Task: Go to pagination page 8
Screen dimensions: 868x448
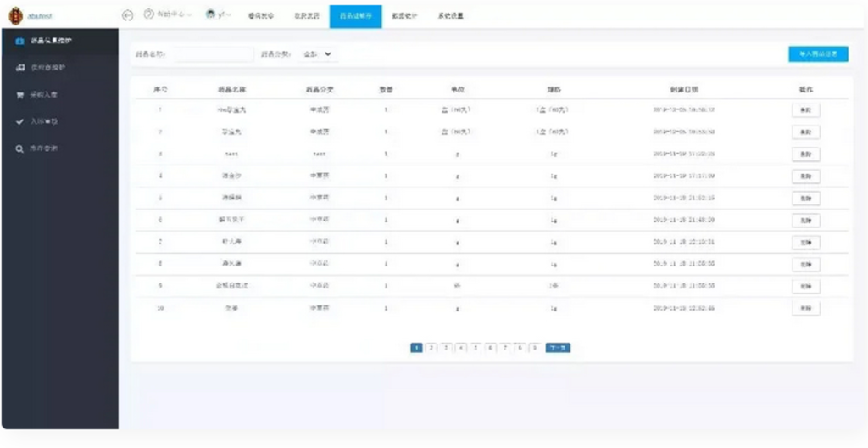Action: (x=520, y=348)
